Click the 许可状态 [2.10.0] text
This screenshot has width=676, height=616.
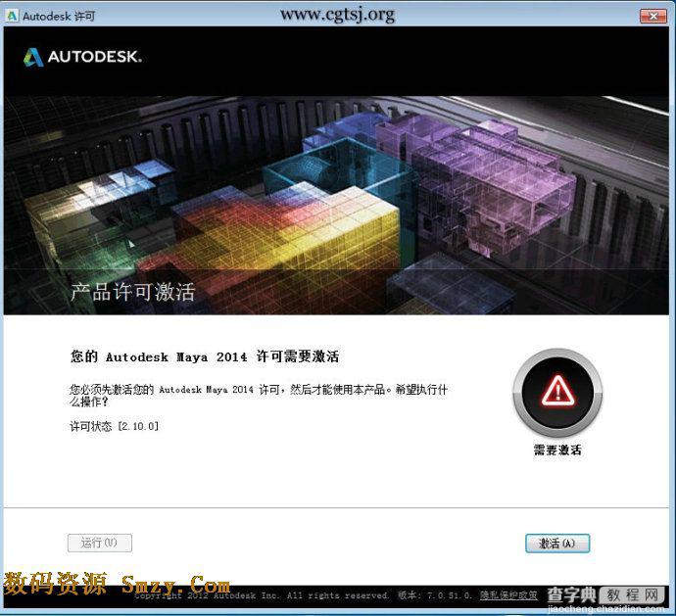pyautogui.click(x=115, y=426)
